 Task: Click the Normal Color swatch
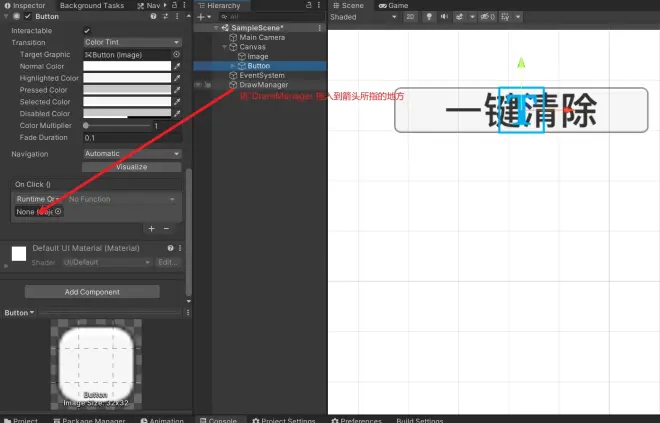[x=127, y=66]
